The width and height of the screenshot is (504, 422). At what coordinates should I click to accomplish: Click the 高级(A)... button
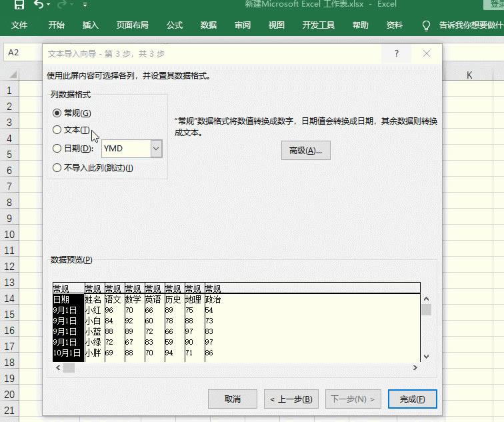[x=305, y=151]
